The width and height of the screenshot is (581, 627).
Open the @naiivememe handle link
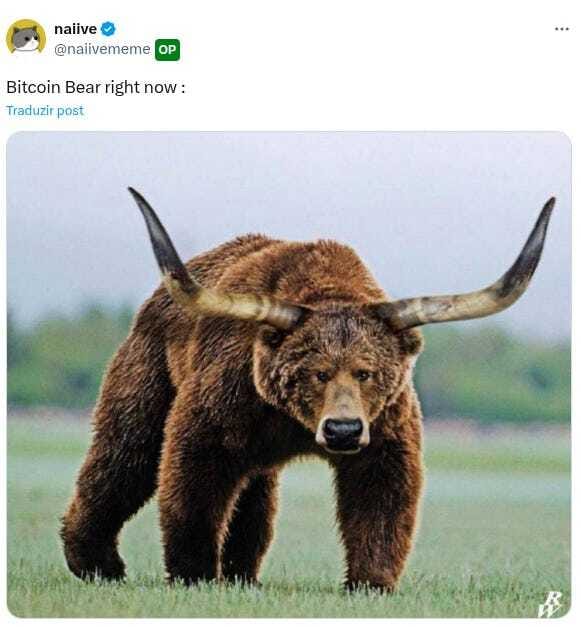point(102,49)
